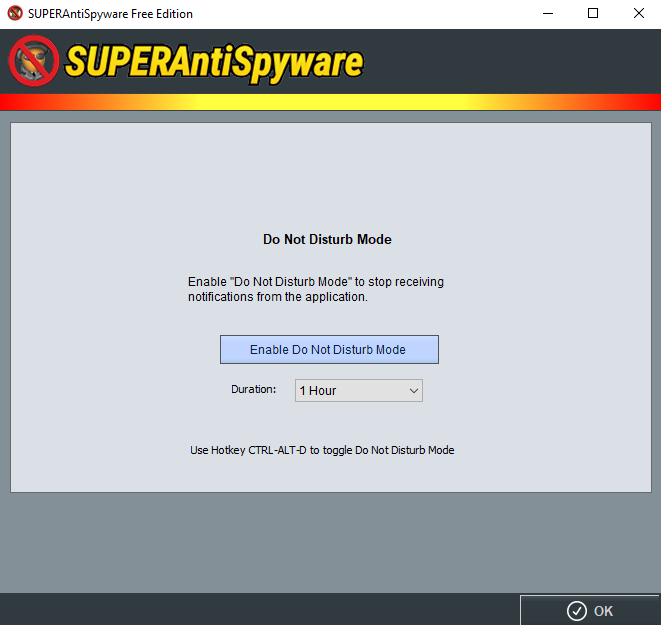661x625 pixels.
Task: Click the 'SUPERAntiSpyware Free Edition' window title
Action: (x=110, y=14)
